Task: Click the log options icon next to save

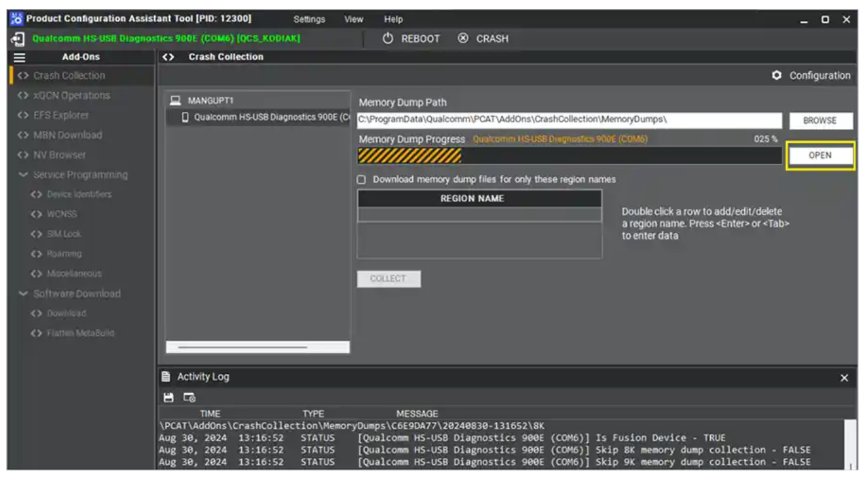Action: [x=189, y=398]
